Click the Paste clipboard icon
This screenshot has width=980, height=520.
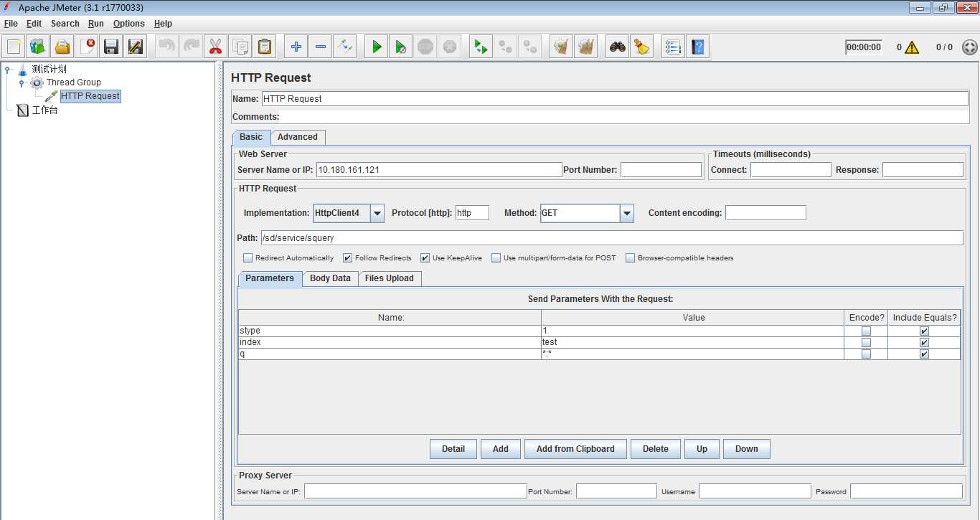(x=265, y=47)
